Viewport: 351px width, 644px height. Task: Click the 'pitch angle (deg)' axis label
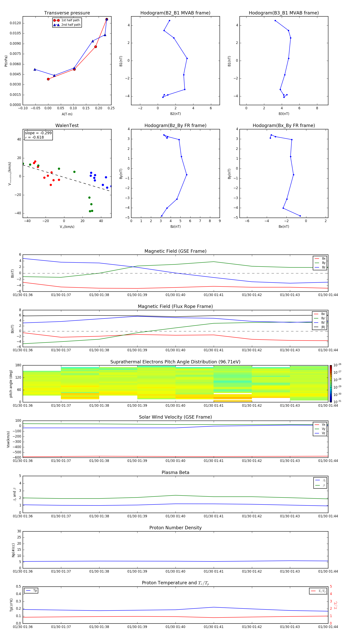(11, 384)
